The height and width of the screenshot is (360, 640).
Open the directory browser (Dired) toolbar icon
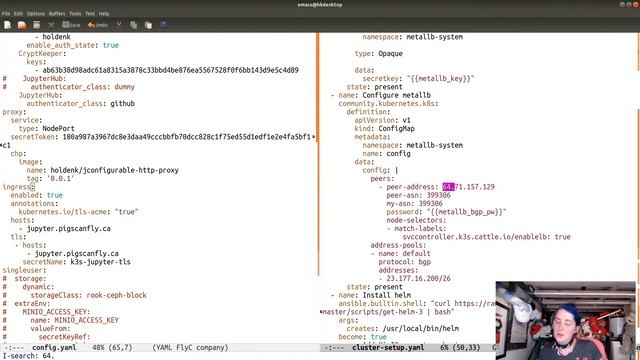tap(37, 25)
